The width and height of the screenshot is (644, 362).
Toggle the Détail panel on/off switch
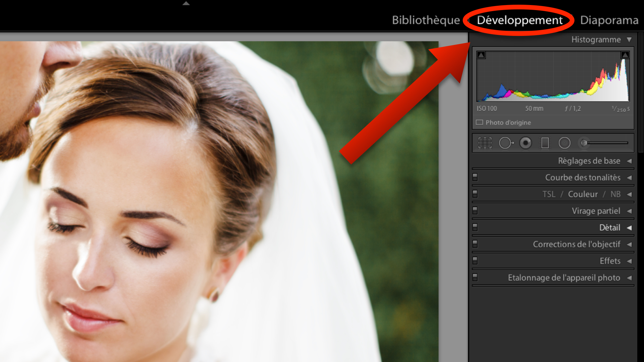475,227
